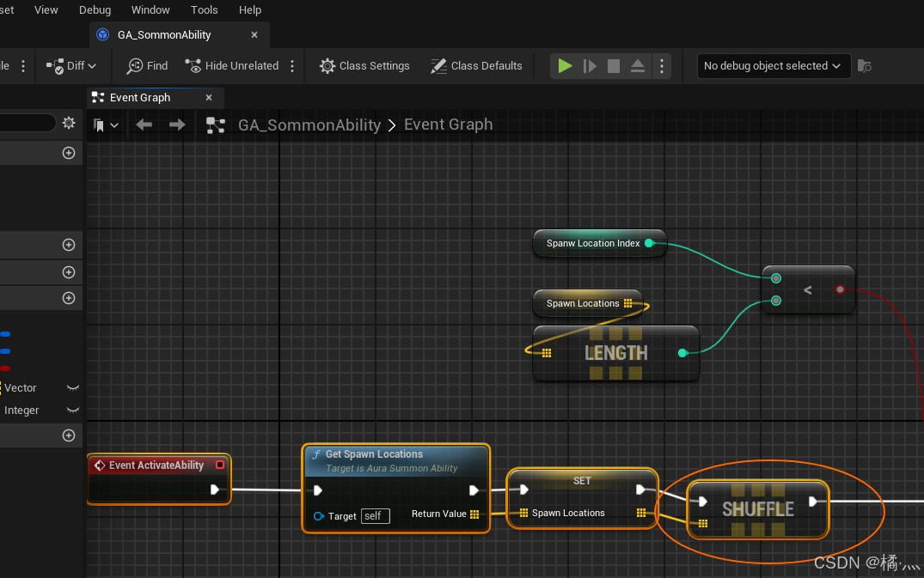Open play options three-dot menu

point(662,66)
